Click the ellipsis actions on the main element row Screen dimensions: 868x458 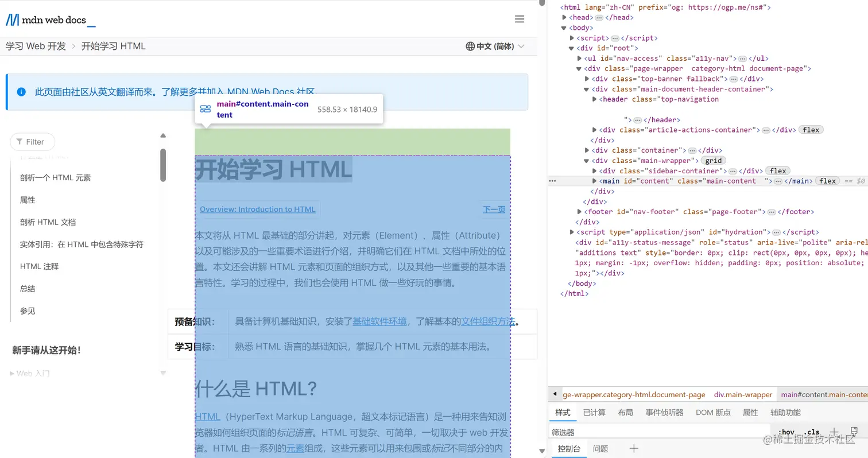[x=552, y=181]
